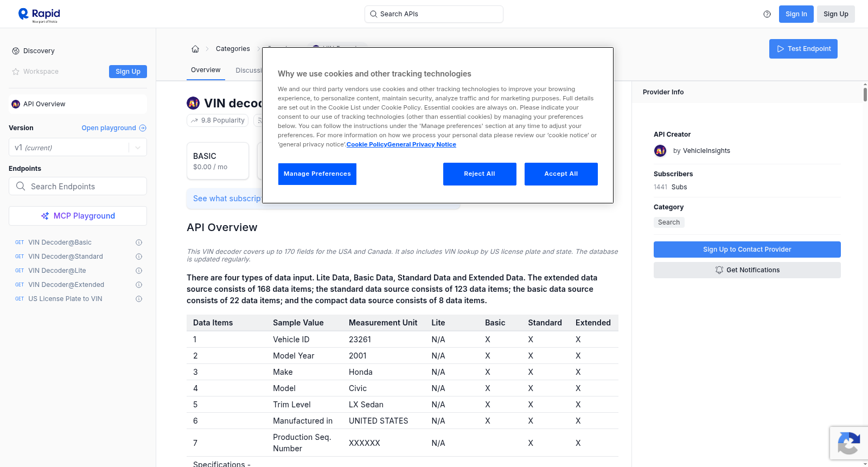
Task: Click the home breadcrumb icon
Action: point(195,49)
